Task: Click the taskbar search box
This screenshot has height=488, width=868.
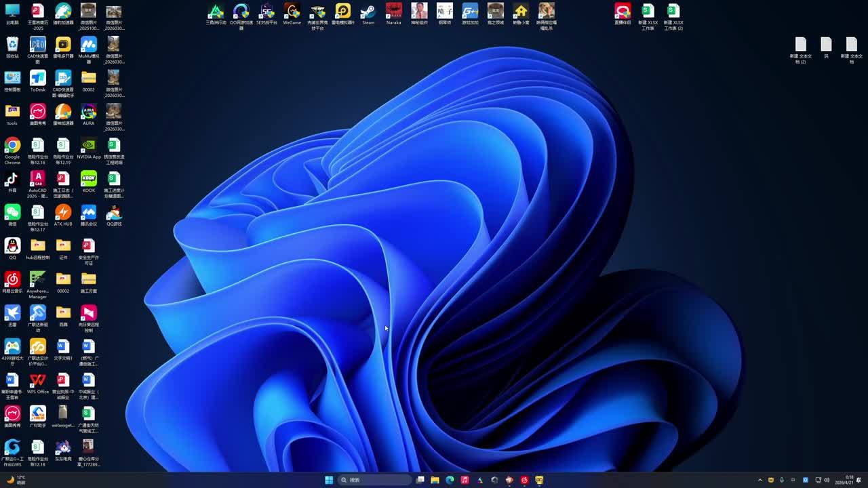Action: click(x=375, y=480)
